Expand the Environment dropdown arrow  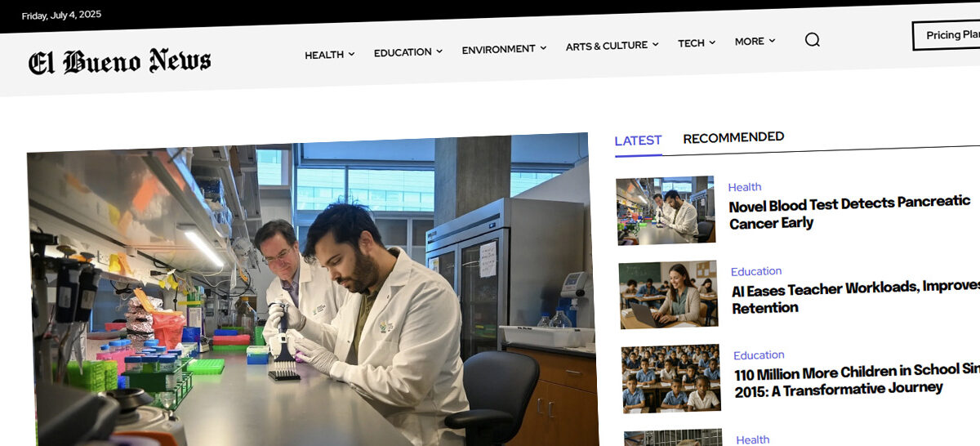click(543, 48)
